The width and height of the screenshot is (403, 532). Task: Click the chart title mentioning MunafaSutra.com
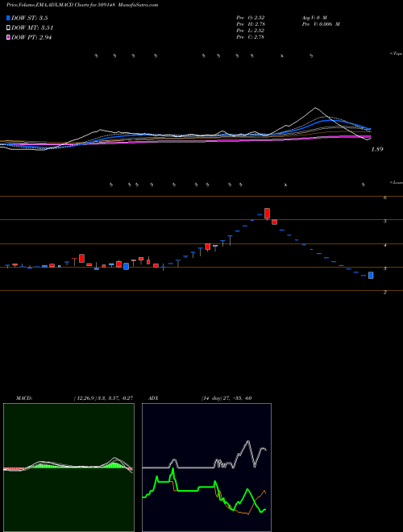(x=82, y=5)
